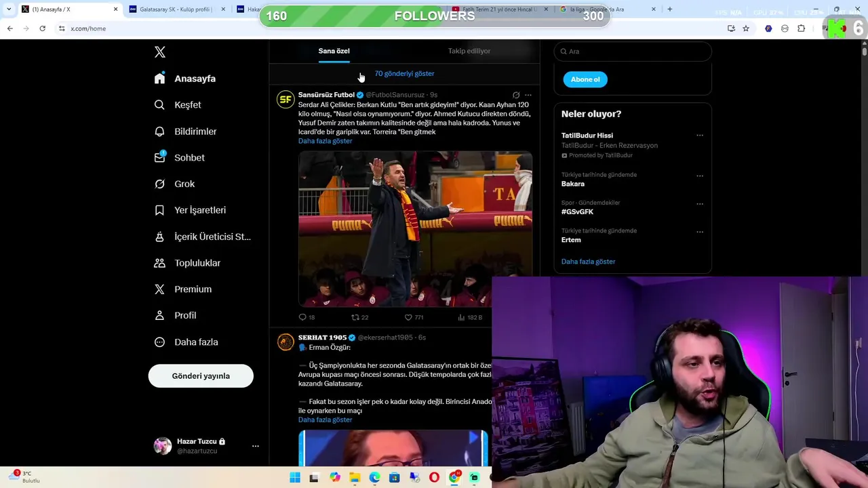The width and height of the screenshot is (868, 488).
Task: Open Topluluklar communities
Action: (187, 263)
